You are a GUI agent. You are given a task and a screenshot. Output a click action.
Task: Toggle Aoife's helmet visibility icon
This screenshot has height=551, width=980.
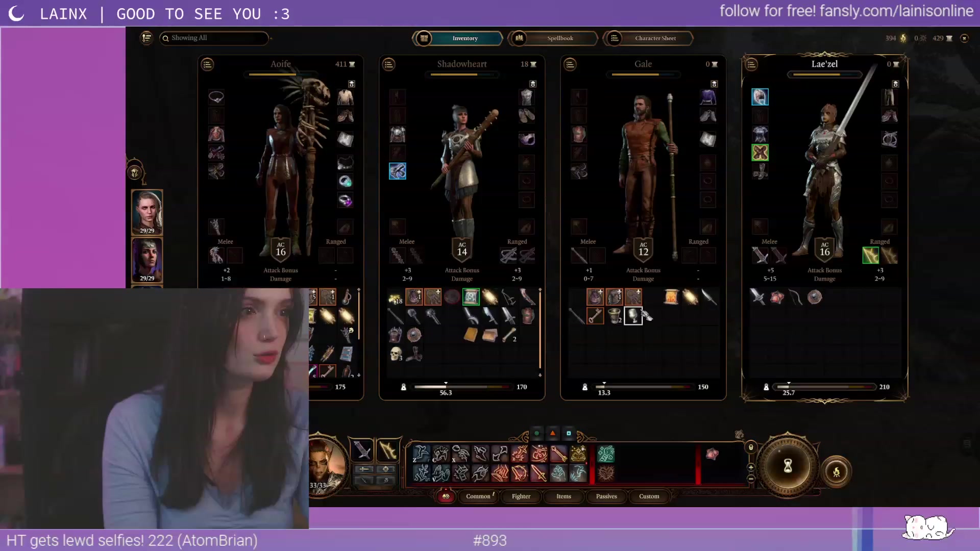coord(352,84)
